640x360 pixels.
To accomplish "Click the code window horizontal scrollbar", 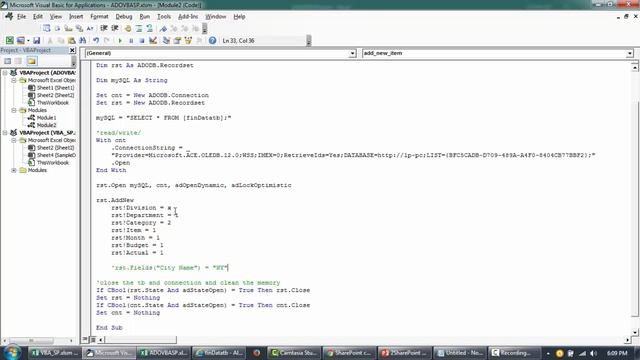I will 141,340.
